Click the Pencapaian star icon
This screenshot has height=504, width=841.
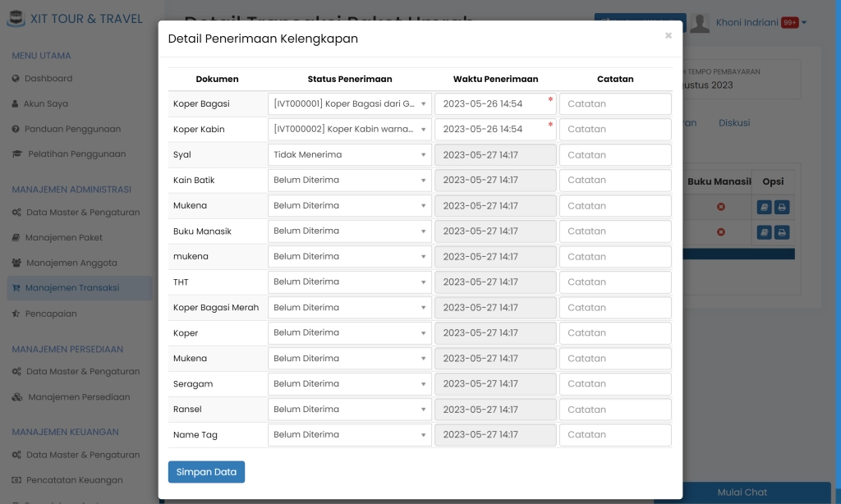[16, 313]
